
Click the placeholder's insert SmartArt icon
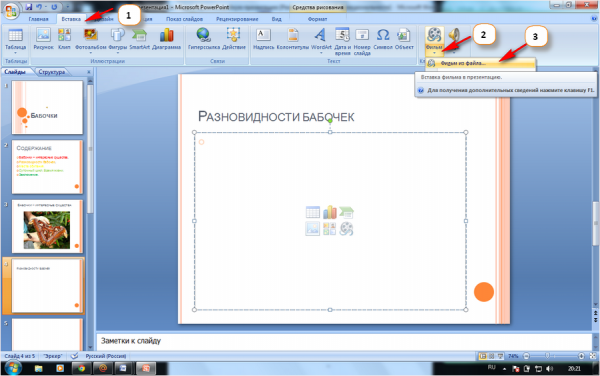tap(346, 212)
